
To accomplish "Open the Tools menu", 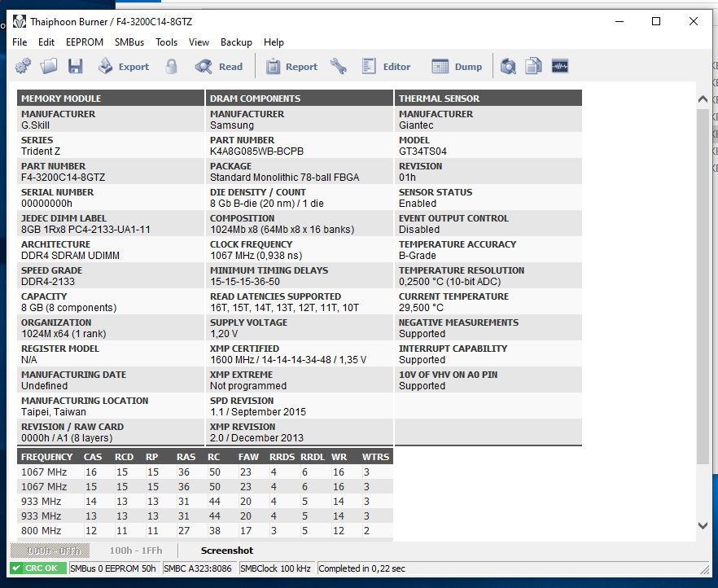I will click(x=166, y=42).
